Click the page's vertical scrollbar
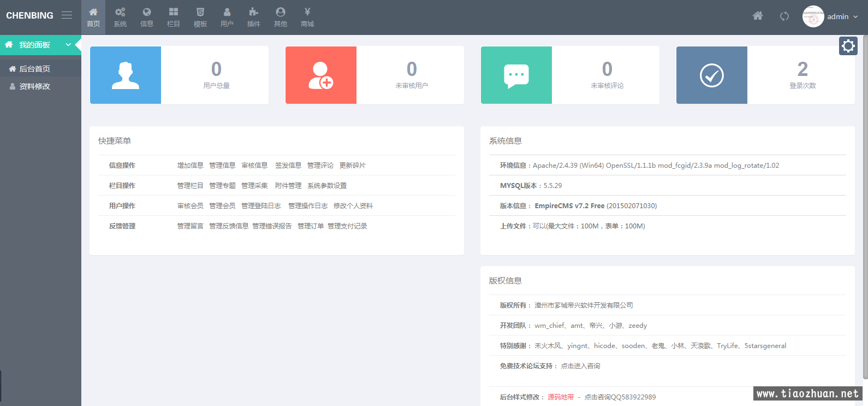Image resolution: width=868 pixels, height=406 pixels. point(865,208)
